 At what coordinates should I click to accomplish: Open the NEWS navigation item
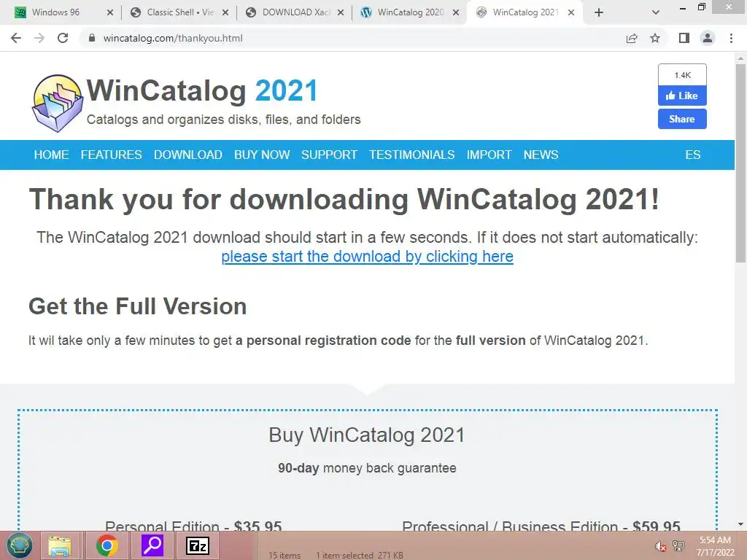click(541, 155)
